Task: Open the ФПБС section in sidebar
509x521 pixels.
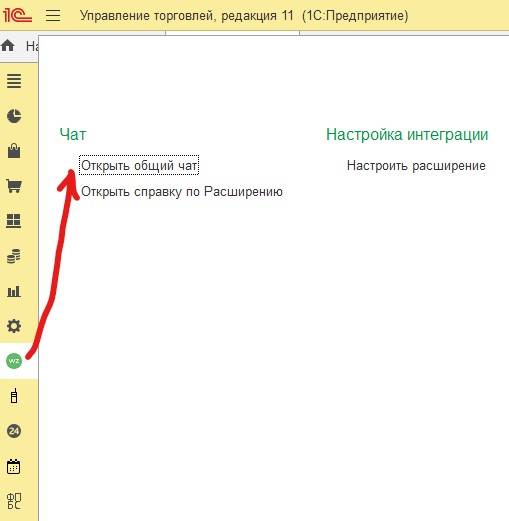Action: [x=14, y=501]
